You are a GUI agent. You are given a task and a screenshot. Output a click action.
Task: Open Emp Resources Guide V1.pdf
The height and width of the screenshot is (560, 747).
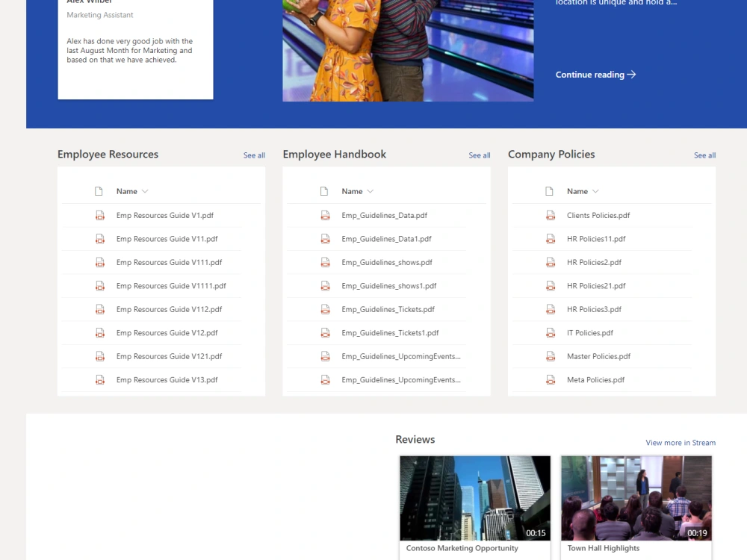click(x=165, y=215)
